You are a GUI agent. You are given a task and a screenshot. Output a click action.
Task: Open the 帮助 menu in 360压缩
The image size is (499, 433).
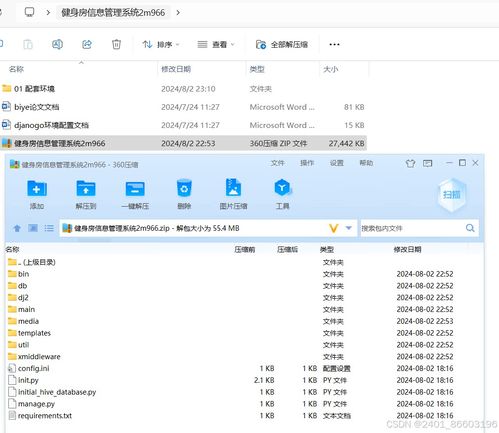point(366,163)
